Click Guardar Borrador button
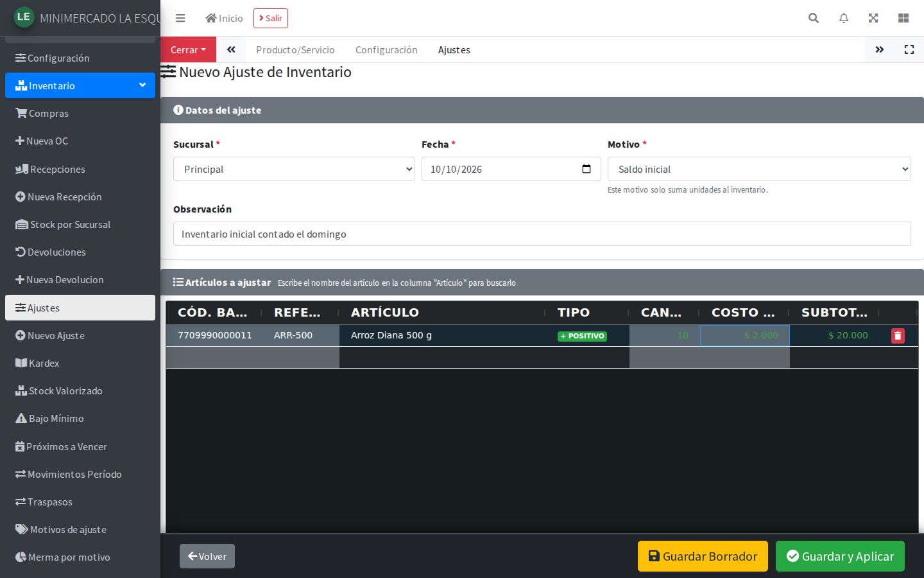This screenshot has height=578, width=924. pos(703,556)
